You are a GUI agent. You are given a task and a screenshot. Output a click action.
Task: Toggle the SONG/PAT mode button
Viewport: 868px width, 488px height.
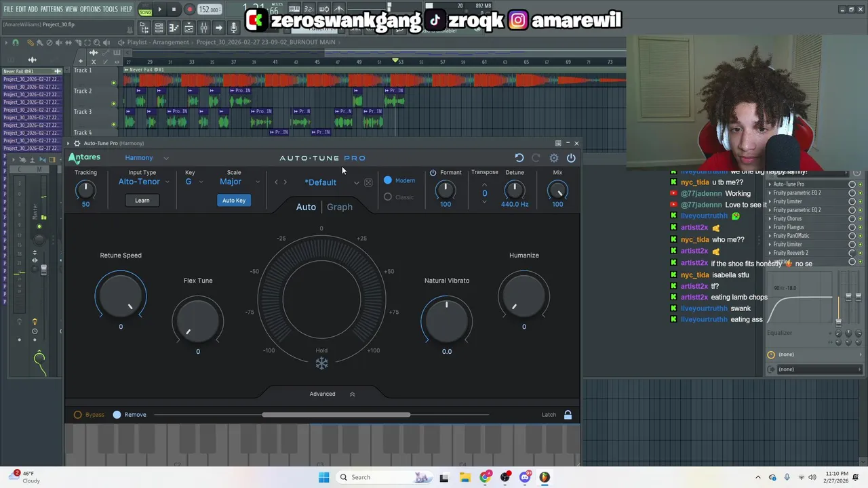[145, 9]
